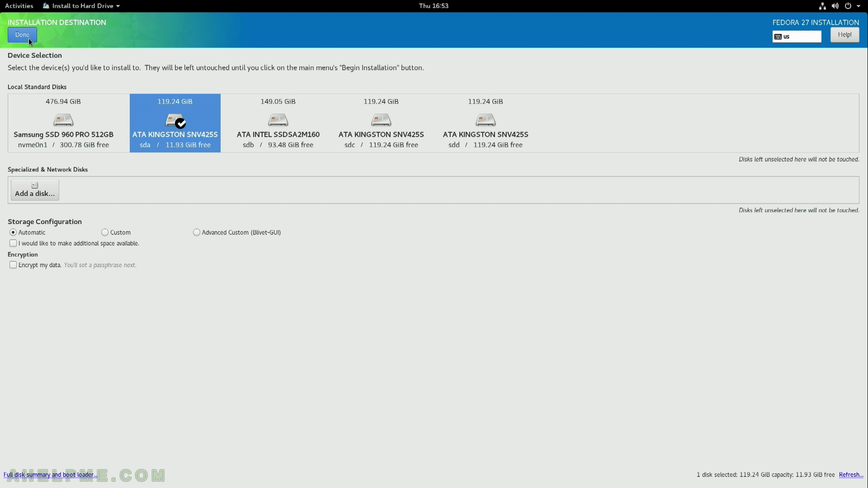The image size is (868, 488).
Task: Click 'sda / 11.93 GiB free' text
Action: tap(175, 145)
